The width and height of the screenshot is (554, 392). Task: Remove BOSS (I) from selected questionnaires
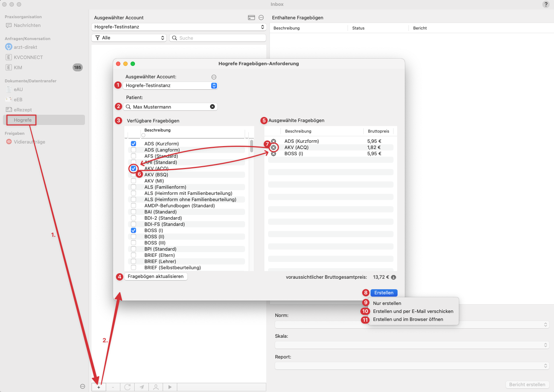pos(274,154)
